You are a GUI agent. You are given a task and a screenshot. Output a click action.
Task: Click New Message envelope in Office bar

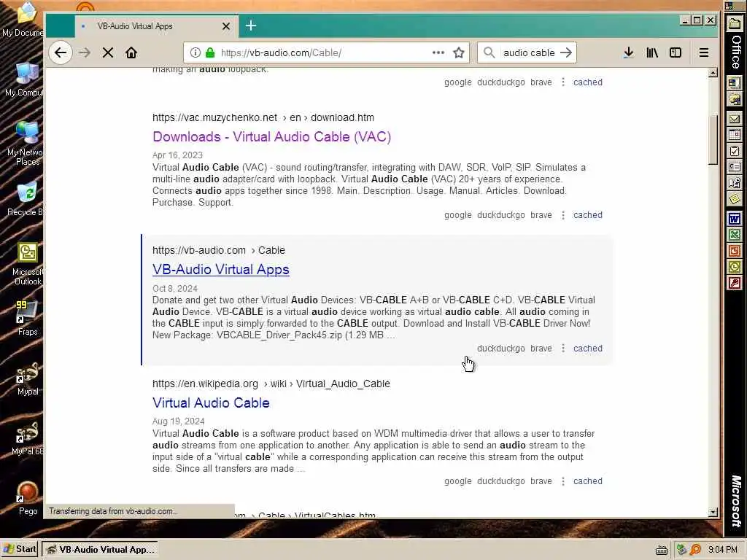click(734, 119)
